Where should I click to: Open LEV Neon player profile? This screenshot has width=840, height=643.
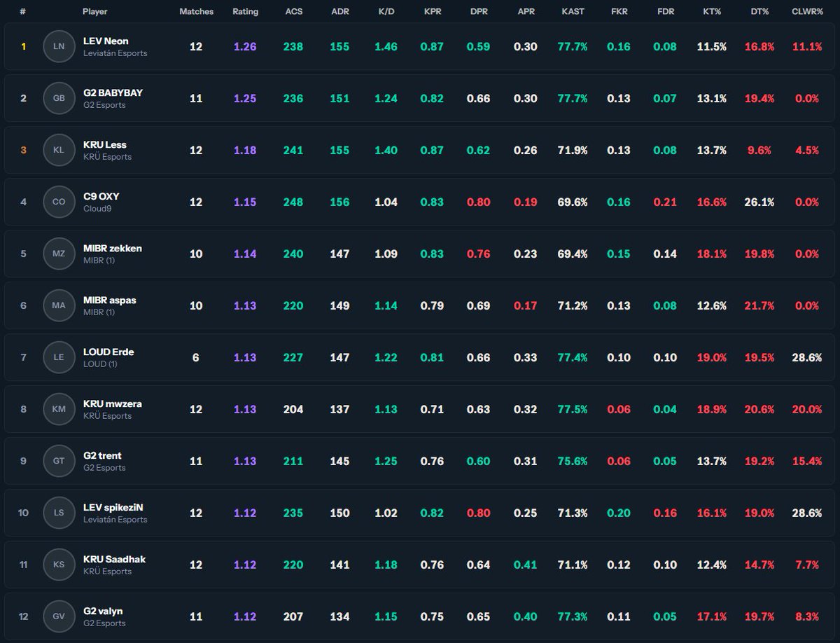click(x=106, y=41)
